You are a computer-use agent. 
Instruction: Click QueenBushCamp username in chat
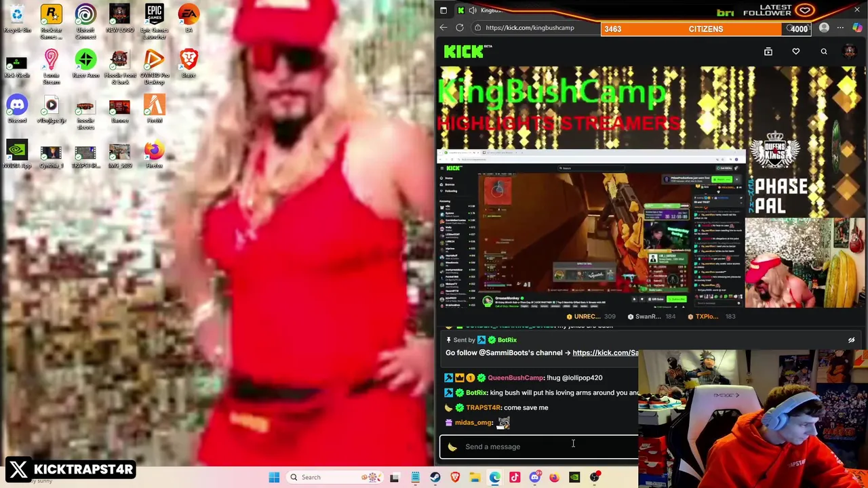click(x=515, y=378)
